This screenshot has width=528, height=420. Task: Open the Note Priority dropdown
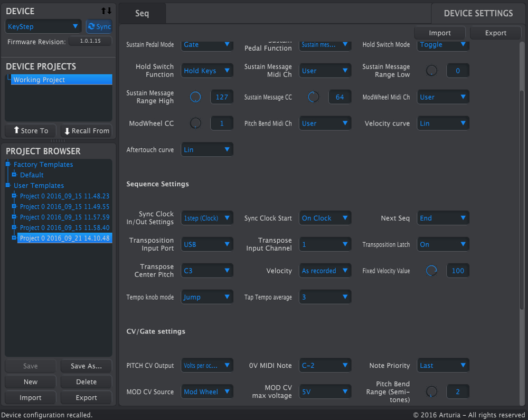[443, 365]
